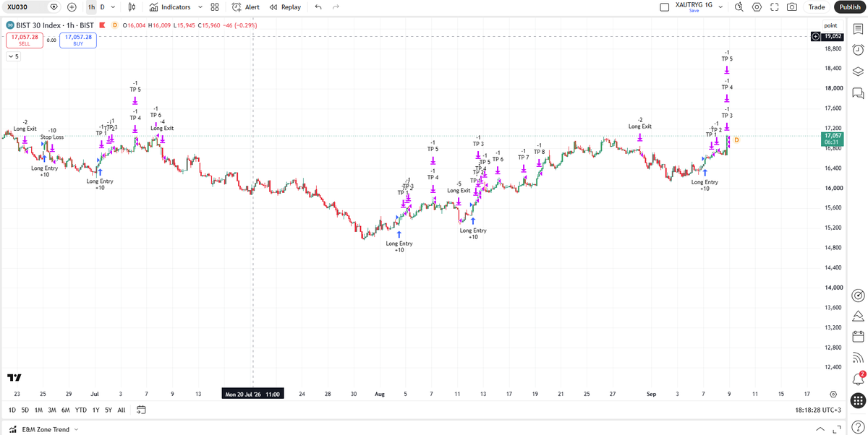
Task: Click the SELL 17,057.28 button
Action: (x=25, y=40)
